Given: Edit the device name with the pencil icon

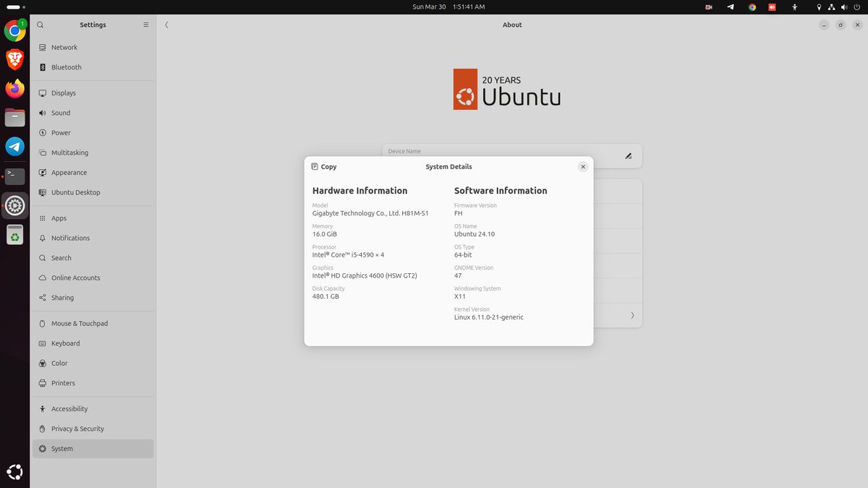Looking at the screenshot, I should coord(629,156).
